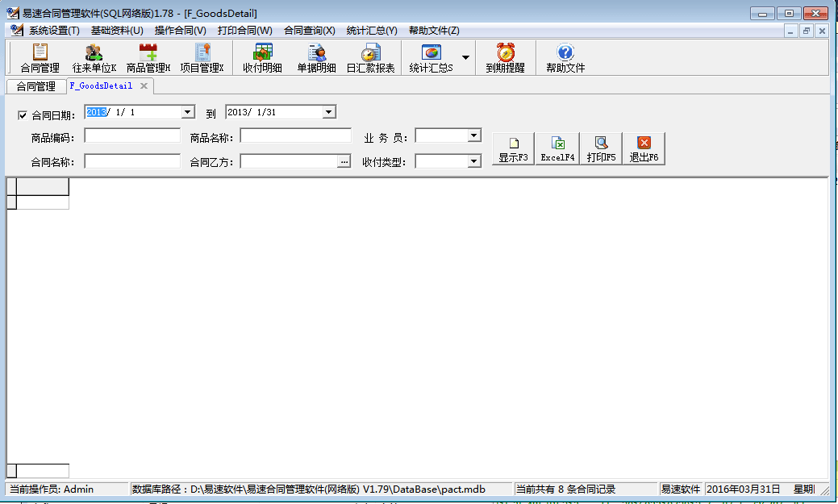The height and width of the screenshot is (504, 838).
Task: Click 易速软件 status bar entry
Action: click(681, 489)
